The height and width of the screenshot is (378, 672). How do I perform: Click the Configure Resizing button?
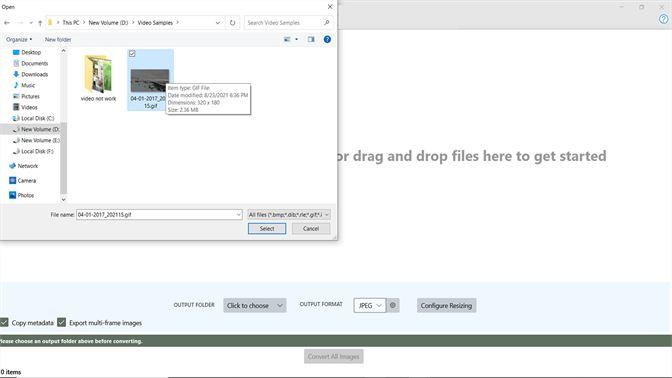click(446, 305)
